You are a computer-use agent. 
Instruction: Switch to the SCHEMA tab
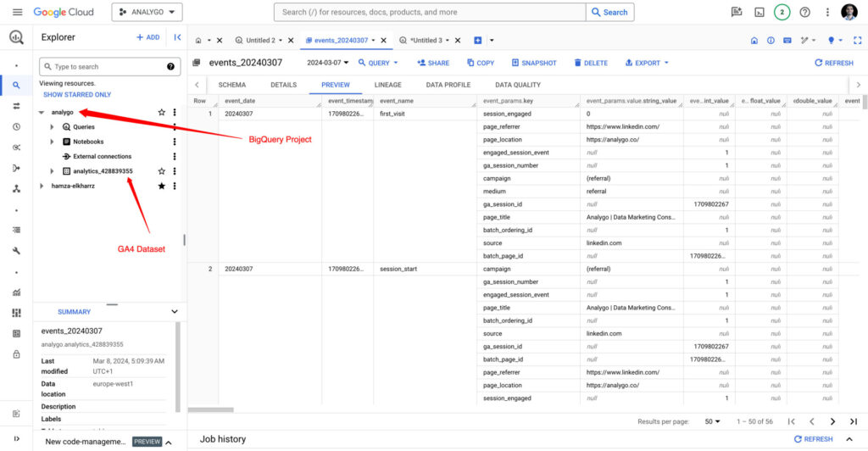pyautogui.click(x=231, y=85)
